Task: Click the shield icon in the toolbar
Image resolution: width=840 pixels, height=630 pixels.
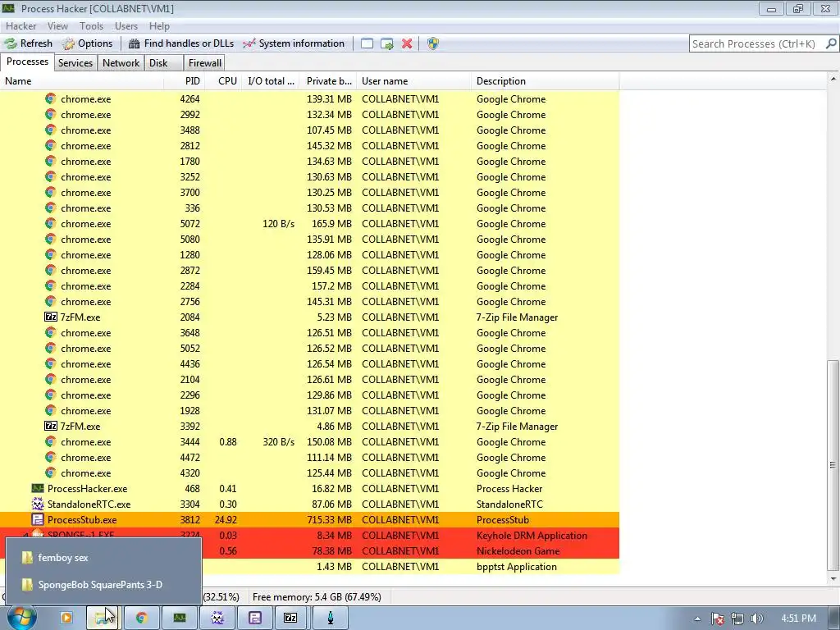Action: [433, 43]
